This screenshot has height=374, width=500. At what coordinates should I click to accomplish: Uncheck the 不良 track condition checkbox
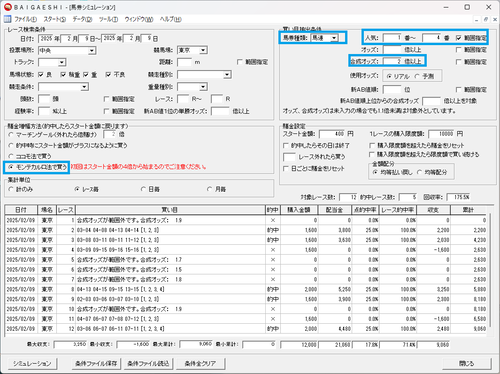(109, 75)
